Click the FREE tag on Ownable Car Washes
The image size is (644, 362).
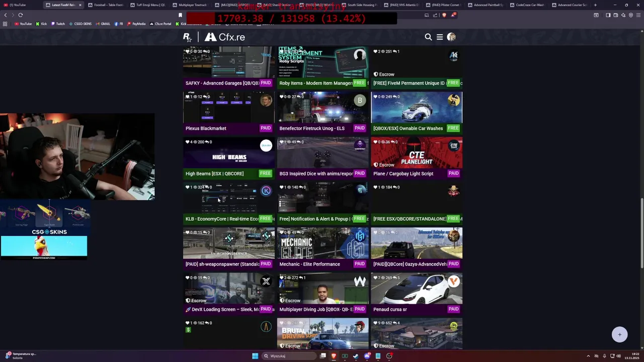click(453, 128)
